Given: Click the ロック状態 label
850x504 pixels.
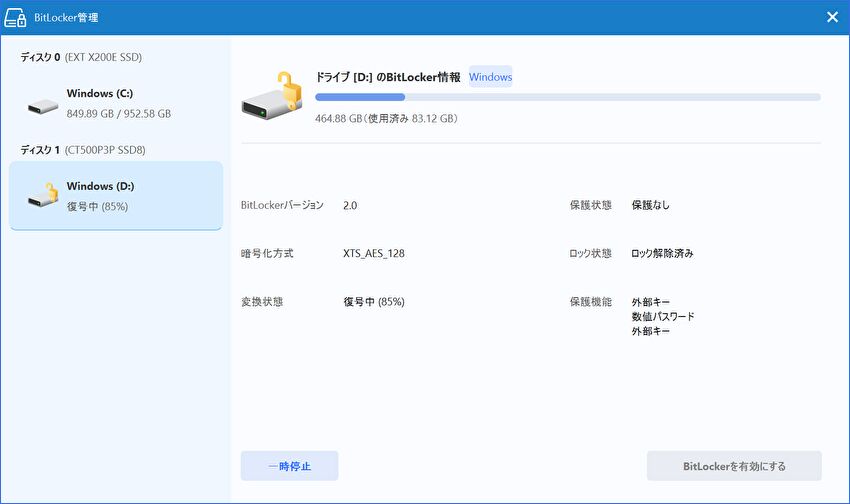Looking at the screenshot, I should (590, 253).
